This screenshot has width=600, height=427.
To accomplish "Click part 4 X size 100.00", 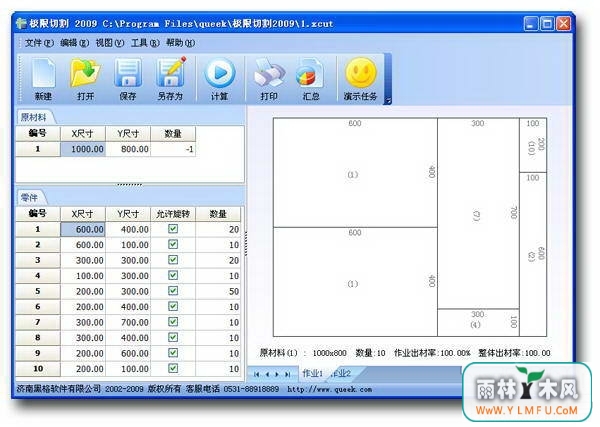I will 83,275.
